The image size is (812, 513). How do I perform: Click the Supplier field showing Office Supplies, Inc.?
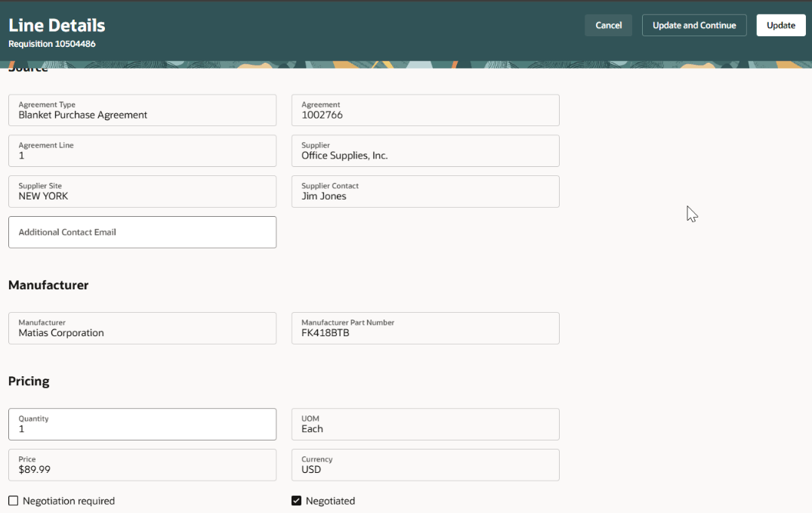point(425,151)
